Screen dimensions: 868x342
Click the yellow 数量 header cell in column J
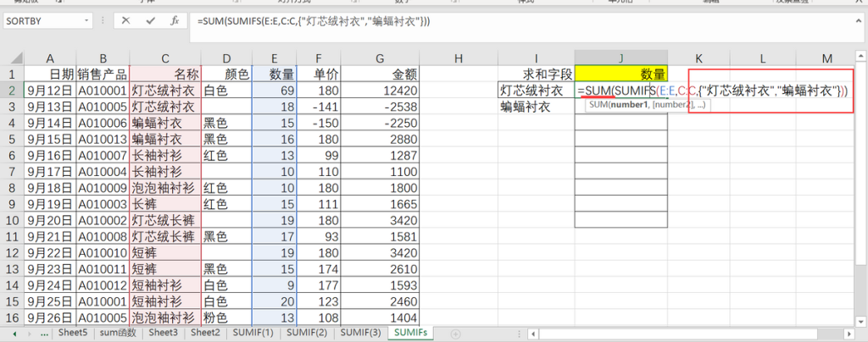click(620, 74)
